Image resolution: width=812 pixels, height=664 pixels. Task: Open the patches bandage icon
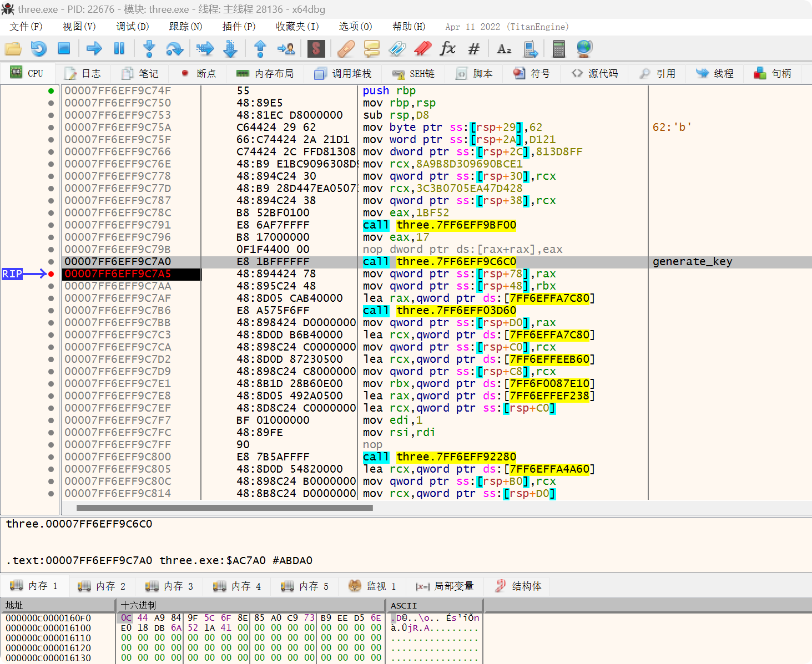(x=346, y=49)
